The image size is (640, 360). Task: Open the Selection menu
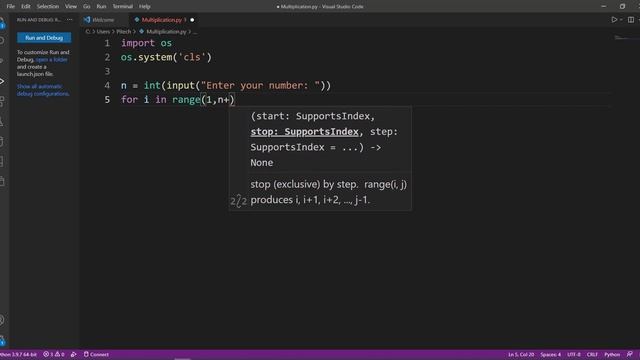pyautogui.click(x=48, y=7)
